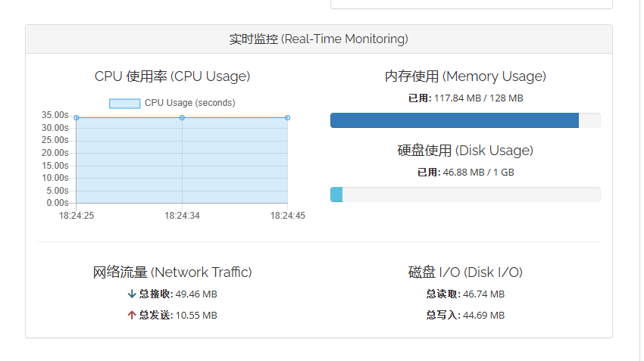The width and height of the screenshot is (644, 361).
Task: Toggle the CPU Usage legend swatch
Action: click(124, 103)
